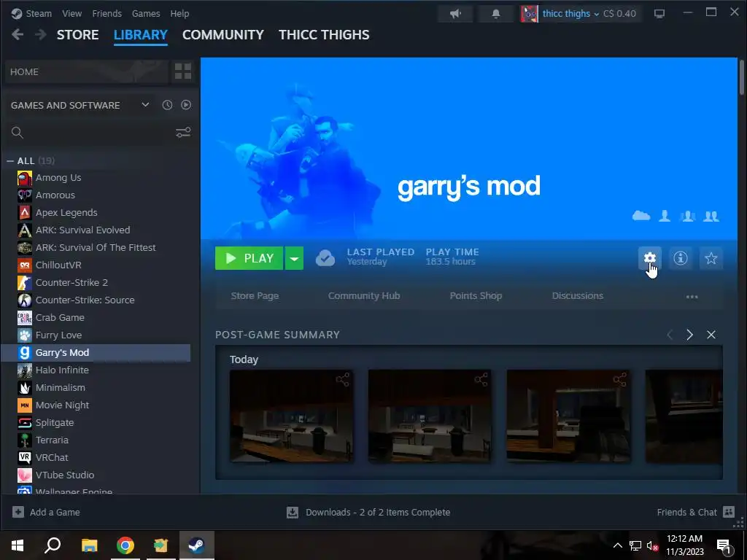Viewport: 747px width, 560px height.
Task: Share the third post-game screenshot
Action: pos(620,379)
